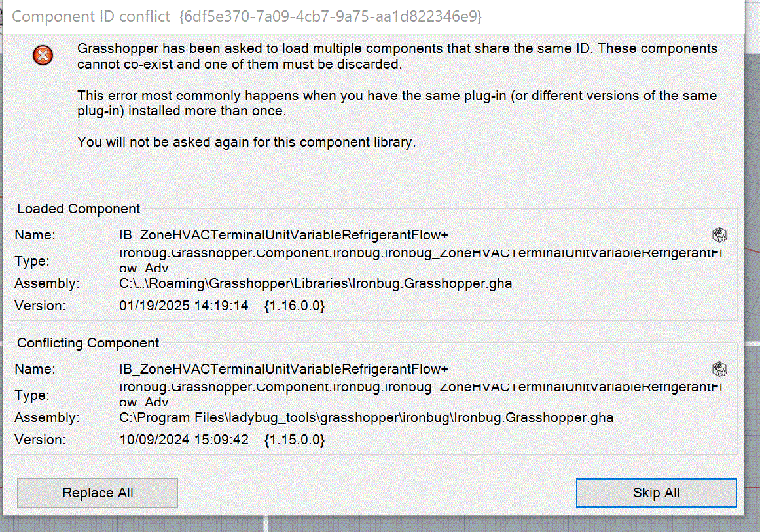Viewport: 760px width, 532px height.
Task: Click the Roaming Libraries assembly path
Action: [x=316, y=283]
